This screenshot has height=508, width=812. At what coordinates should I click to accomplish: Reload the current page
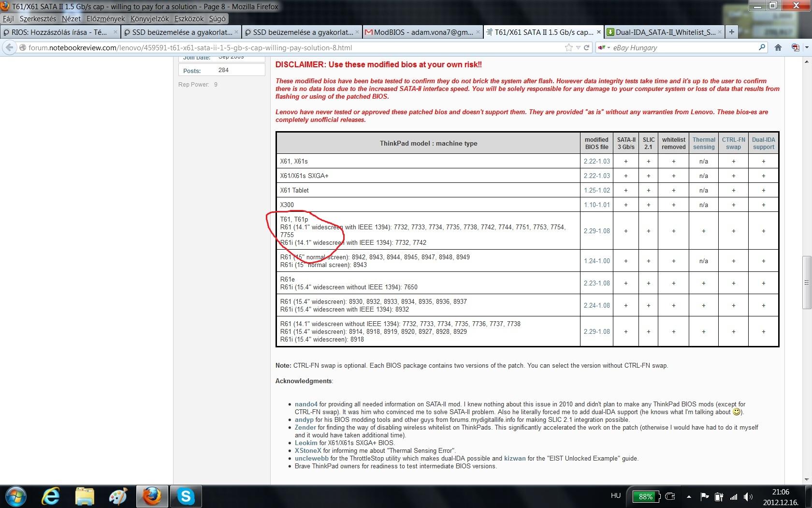pyautogui.click(x=586, y=47)
